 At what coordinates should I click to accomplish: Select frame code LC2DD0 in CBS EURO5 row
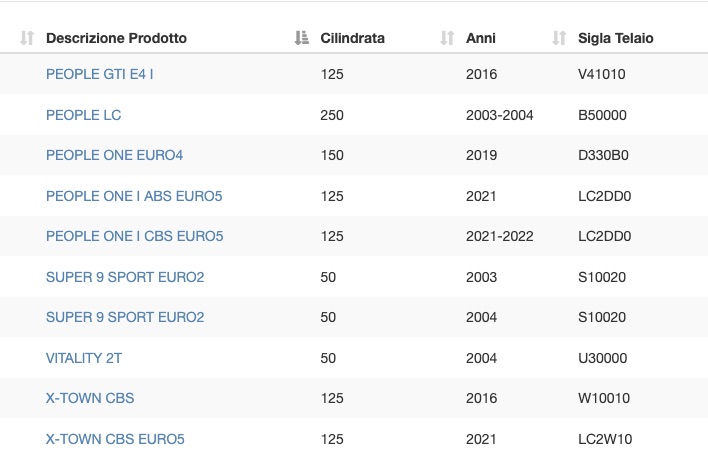tap(605, 236)
